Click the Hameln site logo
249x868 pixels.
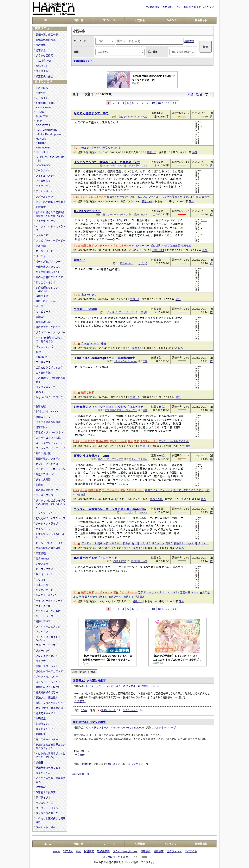(x=54, y=8)
